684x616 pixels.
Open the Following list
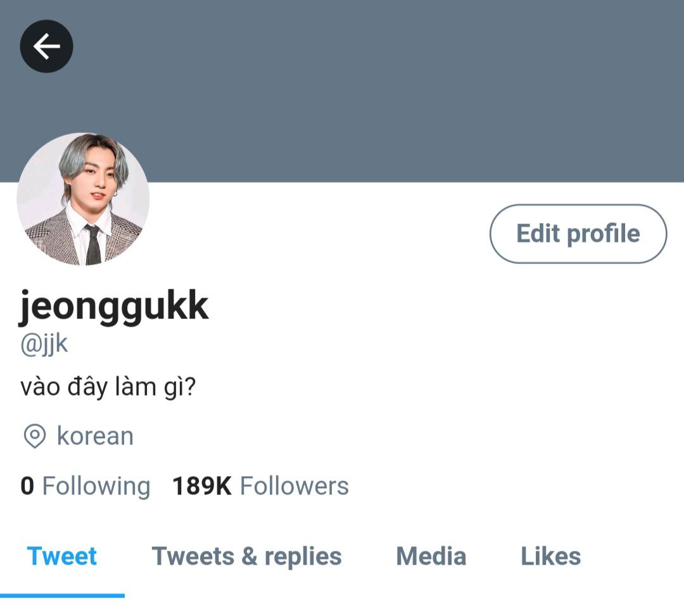pyautogui.click(x=85, y=486)
